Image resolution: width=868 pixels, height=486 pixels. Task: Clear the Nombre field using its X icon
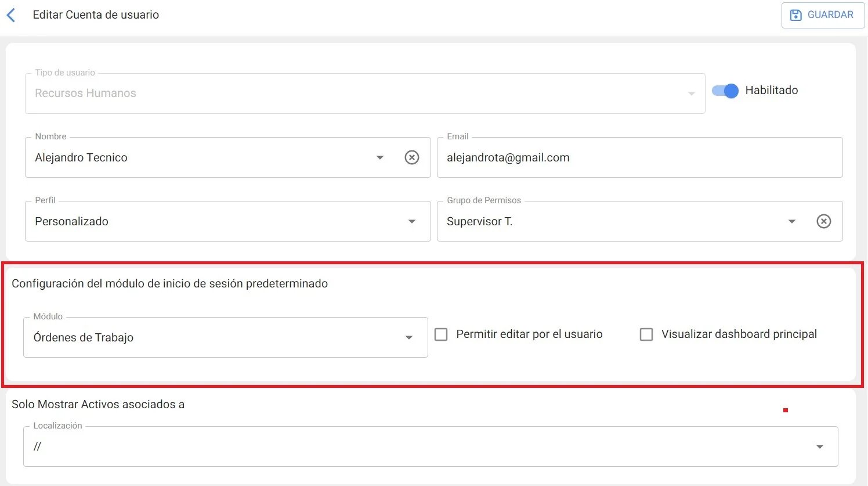click(x=412, y=157)
